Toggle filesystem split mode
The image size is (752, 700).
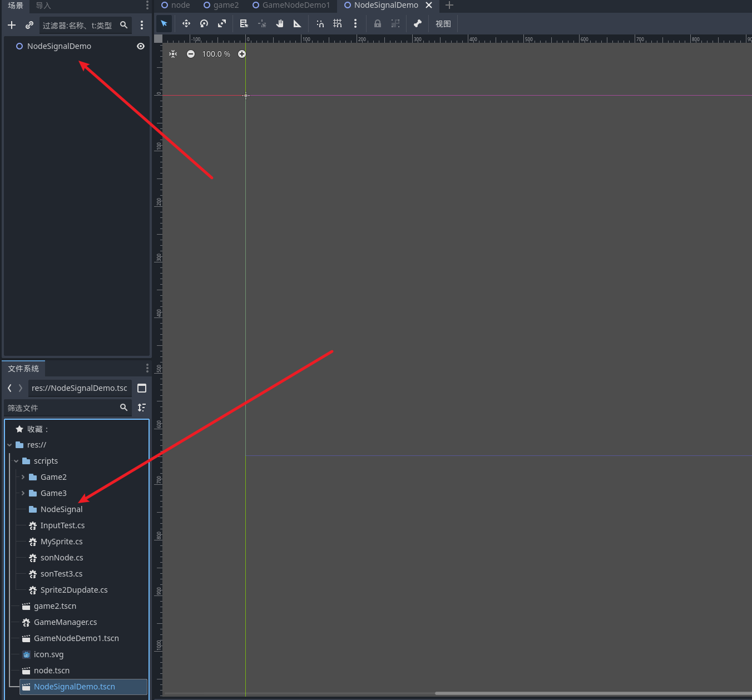pos(142,388)
